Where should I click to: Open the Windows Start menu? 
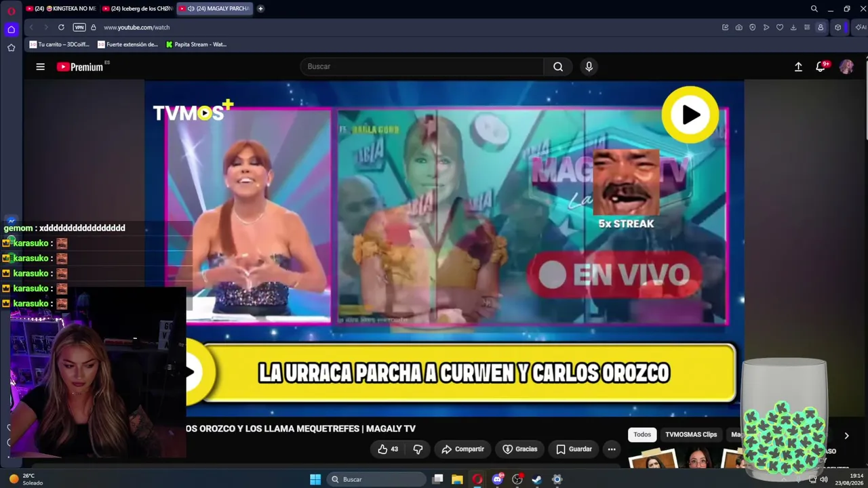coord(315,479)
